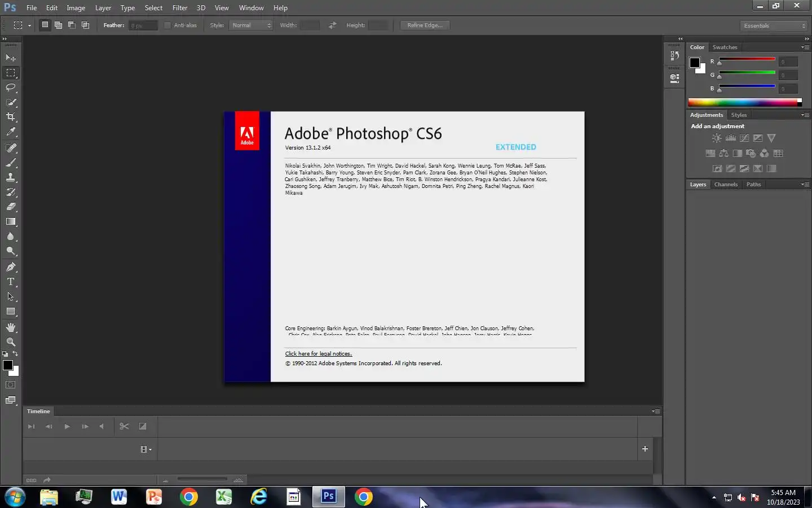Enable New selection mode in options bar

(x=45, y=25)
